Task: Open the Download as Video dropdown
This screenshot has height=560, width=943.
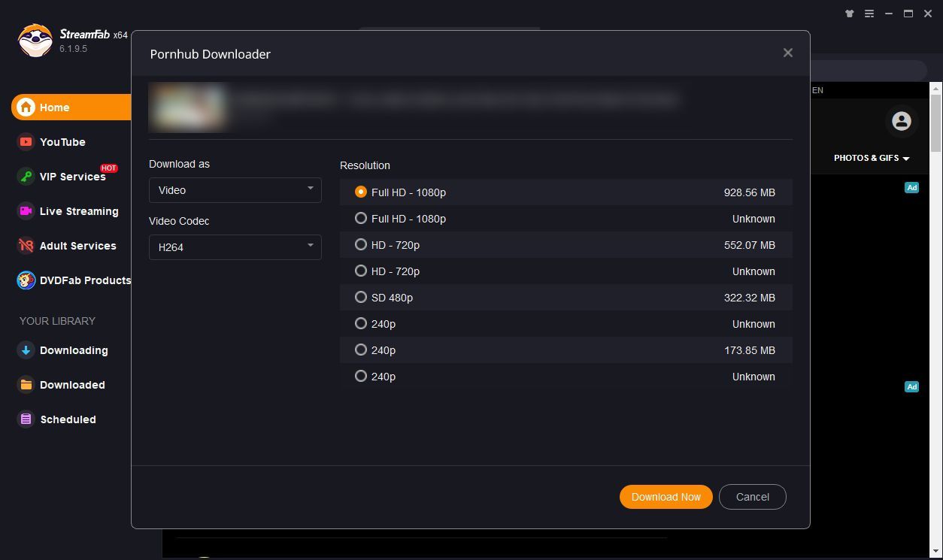Action: coord(235,190)
